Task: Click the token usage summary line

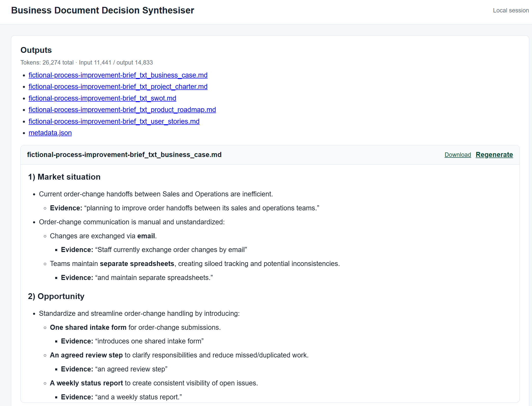Action: (x=87, y=63)
